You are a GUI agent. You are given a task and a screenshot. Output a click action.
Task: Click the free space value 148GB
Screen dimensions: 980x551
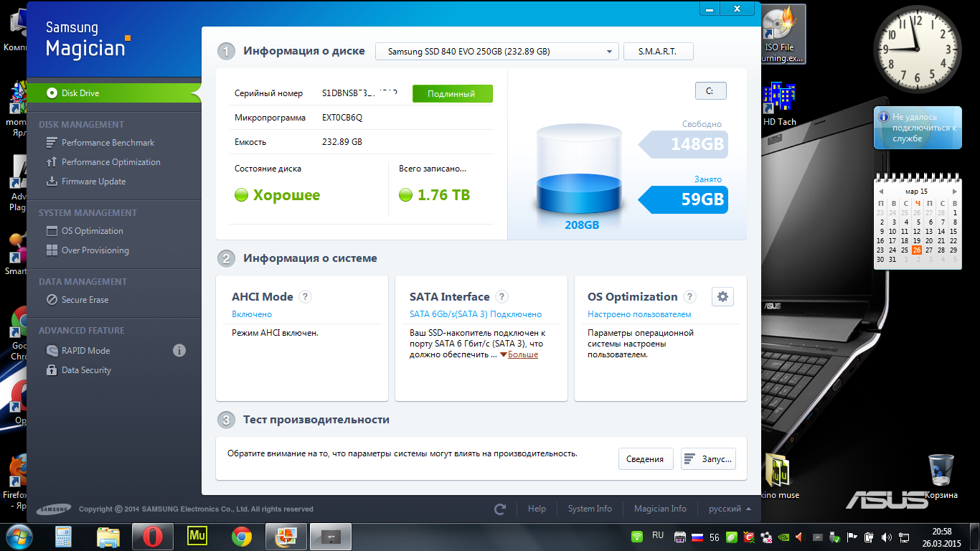(x=697, y=144)
